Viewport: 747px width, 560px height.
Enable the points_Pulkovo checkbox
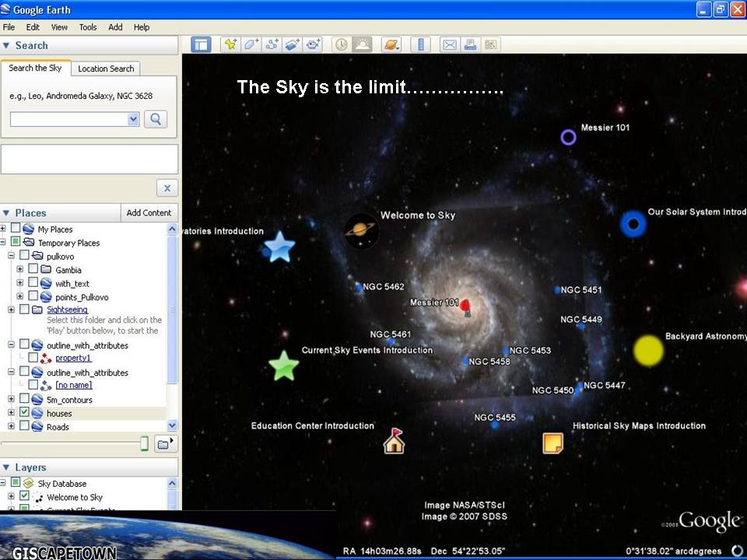[33, 296]
